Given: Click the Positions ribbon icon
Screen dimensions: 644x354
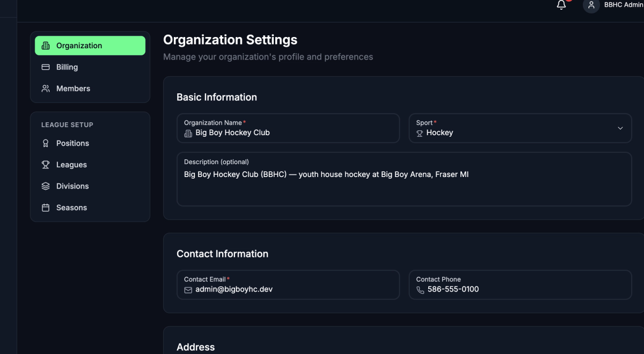Looking at the screenshot, I should click(46, 143).
